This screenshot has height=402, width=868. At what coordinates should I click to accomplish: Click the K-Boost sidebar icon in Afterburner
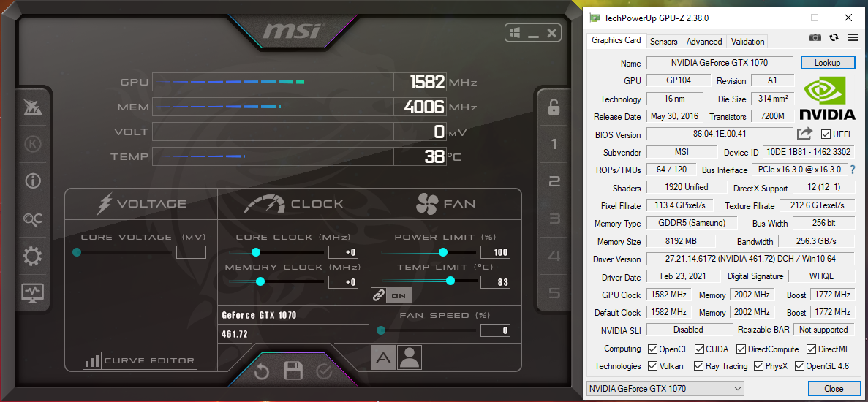point(33,144)
